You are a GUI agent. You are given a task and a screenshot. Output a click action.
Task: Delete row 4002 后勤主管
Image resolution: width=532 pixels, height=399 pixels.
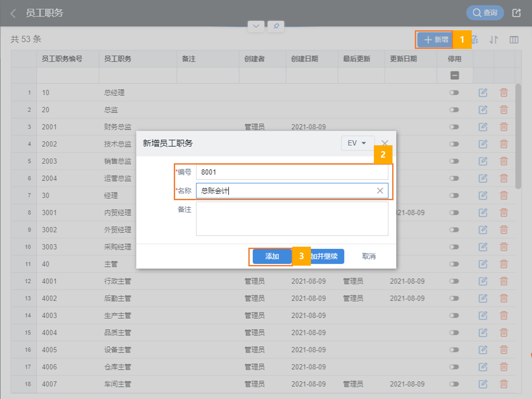(504, 298)
